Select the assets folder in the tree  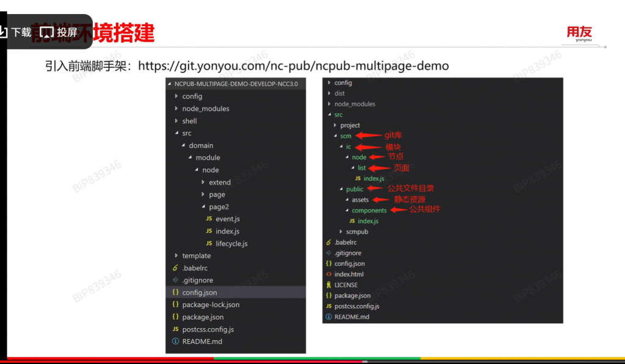(360, 200)
